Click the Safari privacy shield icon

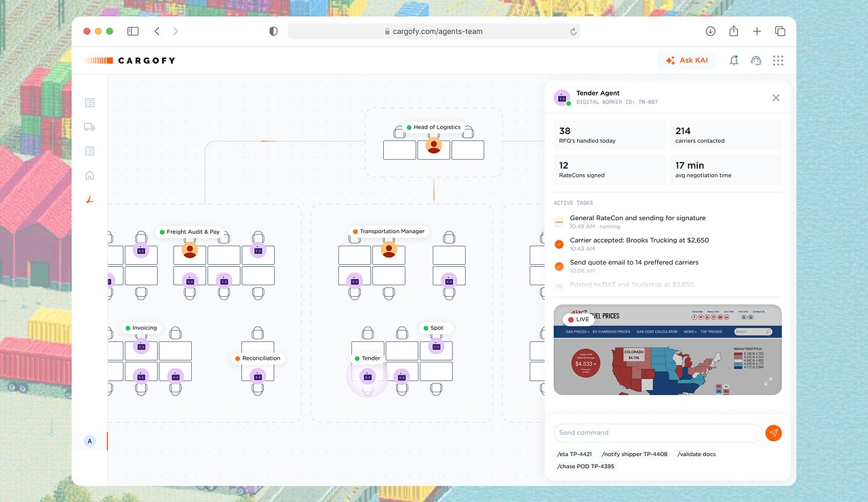(x=273, y=31)
